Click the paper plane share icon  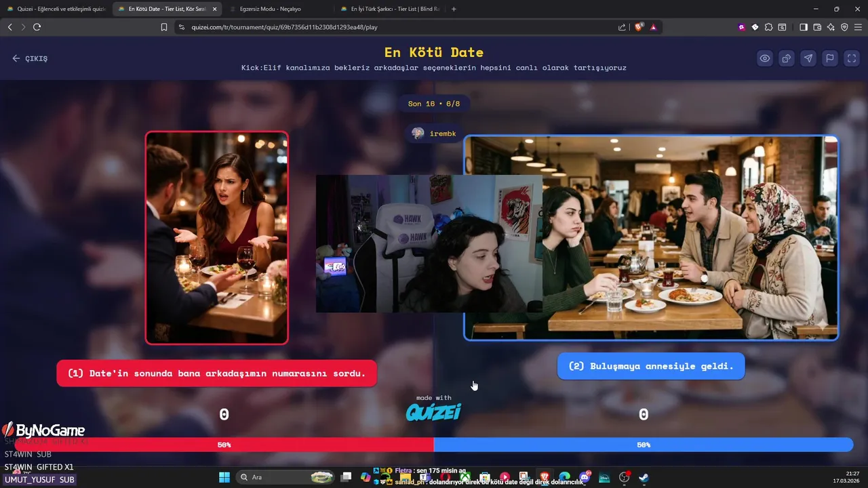click(808, 58)
